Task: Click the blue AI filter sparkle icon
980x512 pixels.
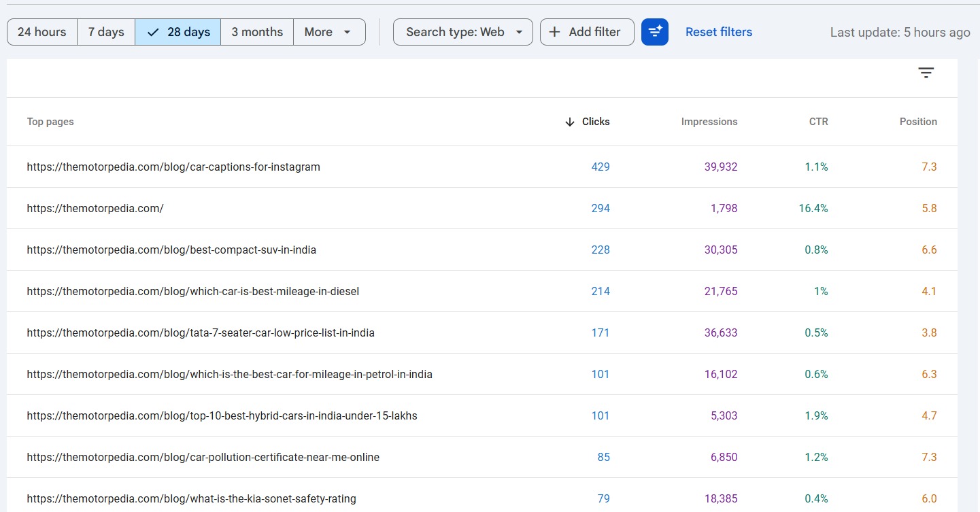Action: pyautogui.click(x=654, y=32)
